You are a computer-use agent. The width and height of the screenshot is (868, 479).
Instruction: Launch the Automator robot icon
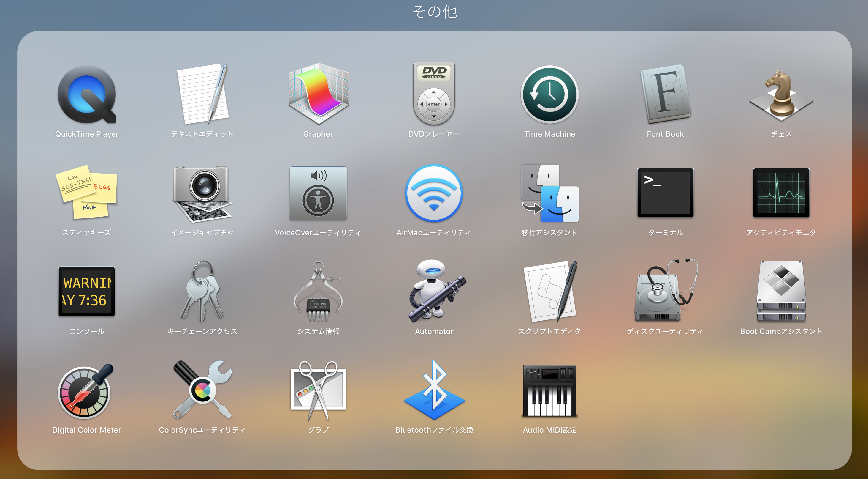[436, 291]
